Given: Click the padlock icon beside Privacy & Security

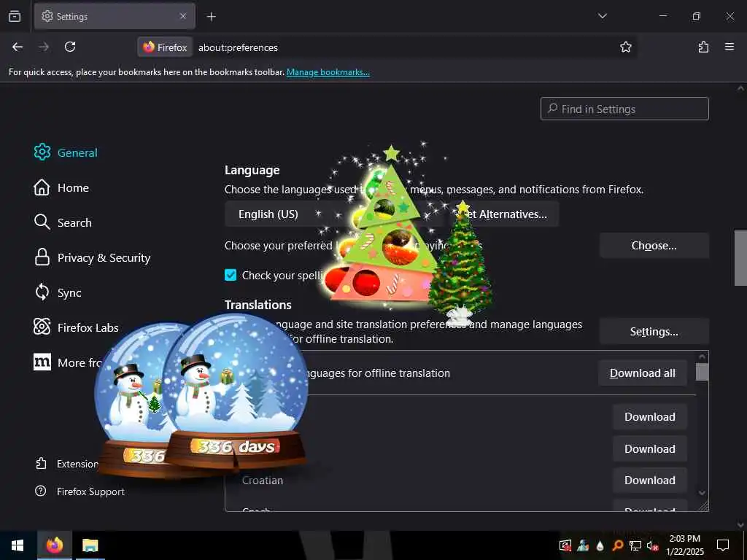Looking at the screenshot, I should tap(42, 257).
